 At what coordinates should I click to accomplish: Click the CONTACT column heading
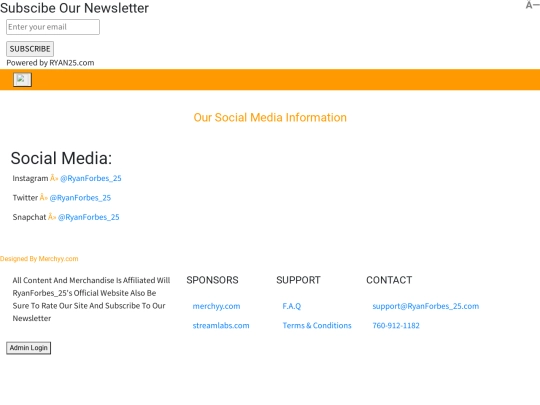(389, 280)
